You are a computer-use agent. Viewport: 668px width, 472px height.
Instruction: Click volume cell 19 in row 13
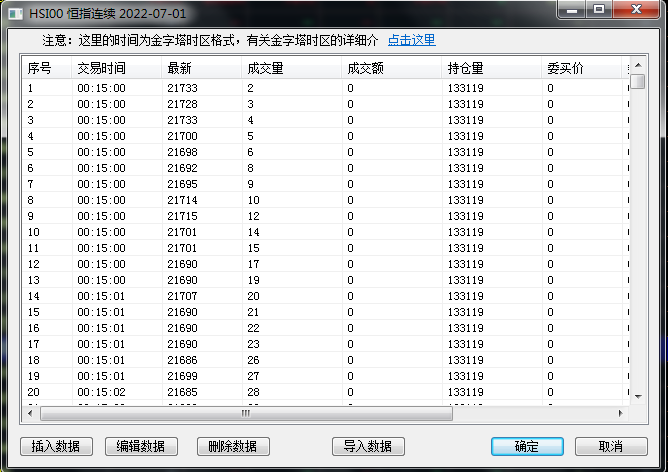pyautogui.click(x=253, y=280)
